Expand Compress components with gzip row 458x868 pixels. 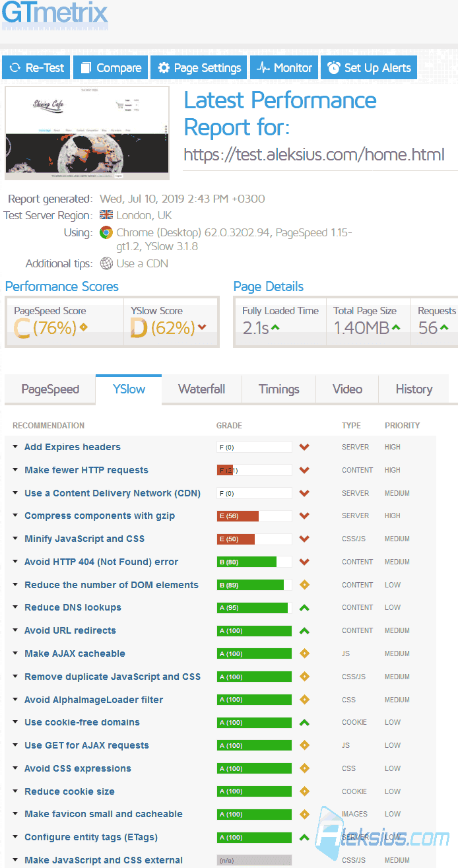pos(100,516)
